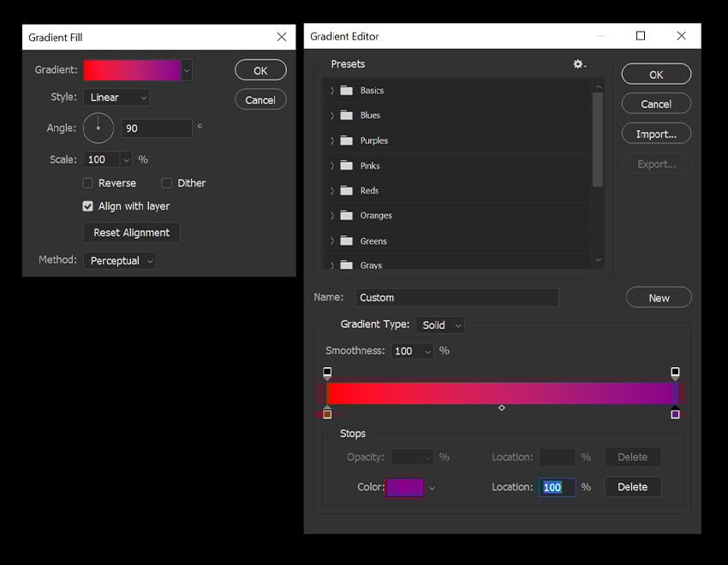Screen dimensions: 728x565
Task: Open the gradient presets settings gear menu
Action: point(578,63)
